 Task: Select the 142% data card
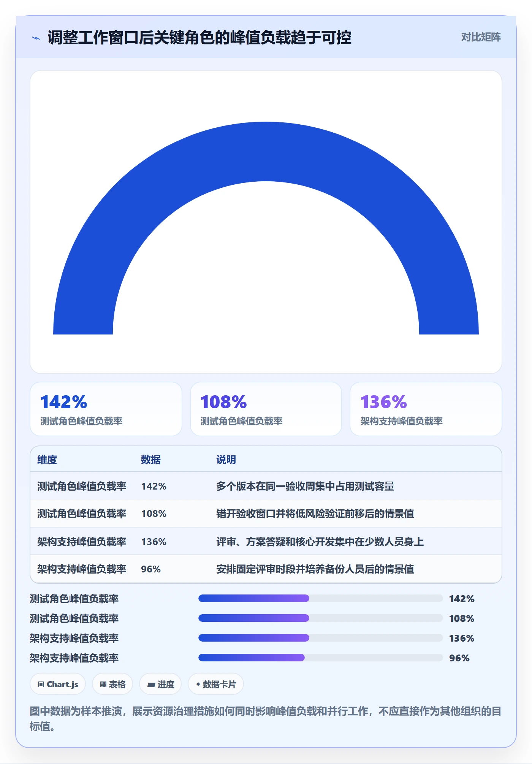click(106, 409)
